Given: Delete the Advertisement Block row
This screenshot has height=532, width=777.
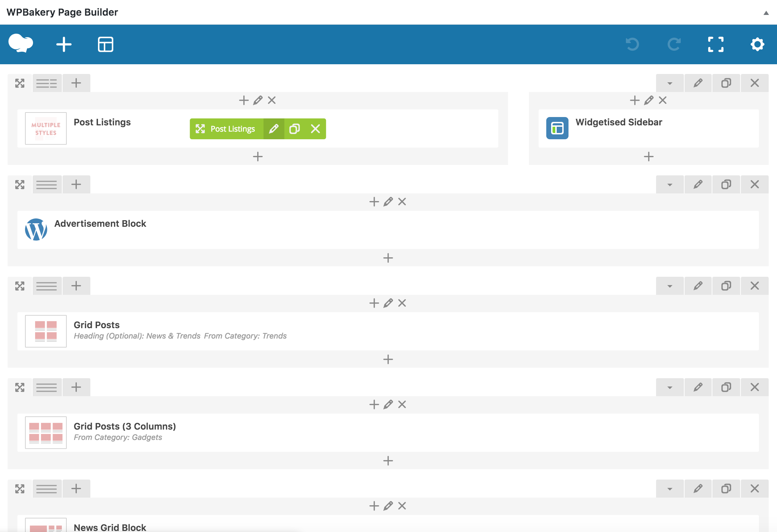Looking at the screenshot, I should [755, 184].
